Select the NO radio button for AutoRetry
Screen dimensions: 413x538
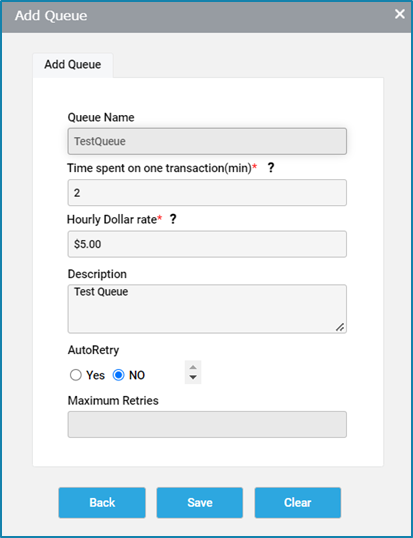pos(119,375)
